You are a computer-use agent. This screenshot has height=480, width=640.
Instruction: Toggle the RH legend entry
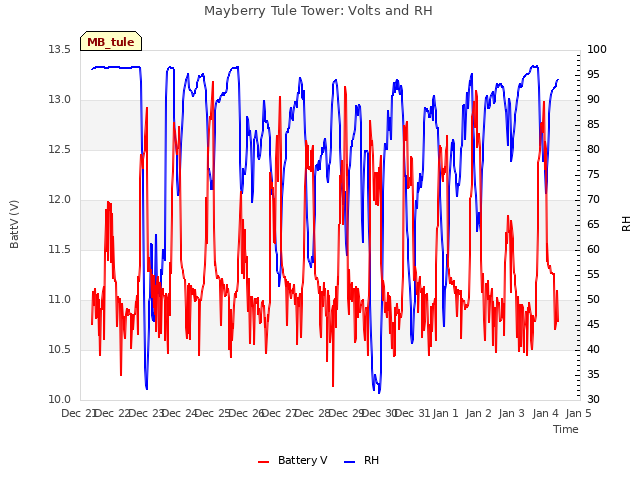coord(362,460)
